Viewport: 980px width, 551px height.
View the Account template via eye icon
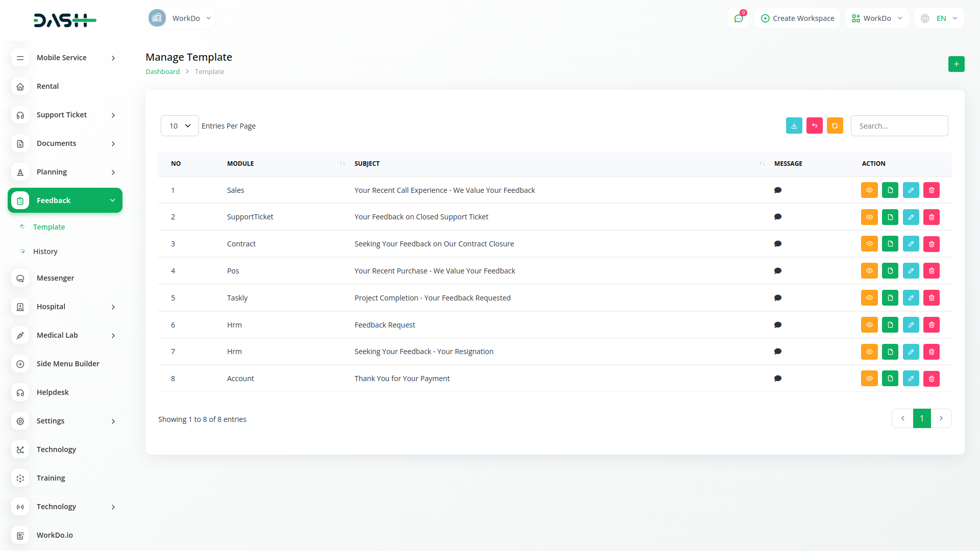coord(869,379)
